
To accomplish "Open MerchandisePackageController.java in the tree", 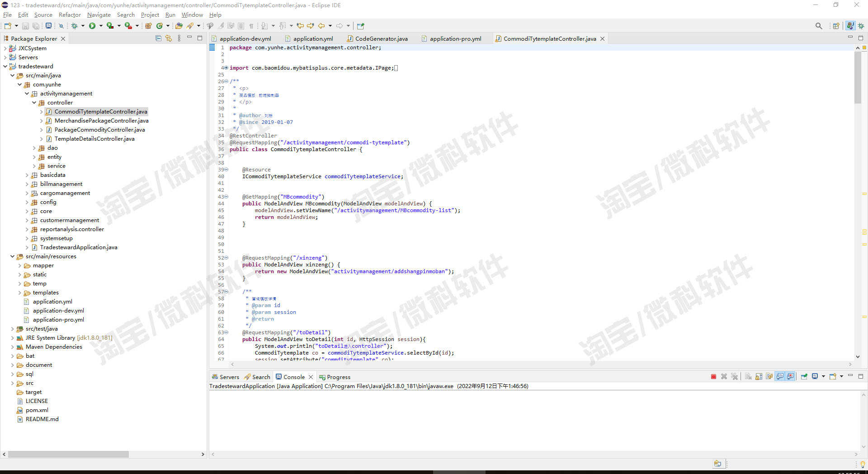I will [x=101, y=121].
